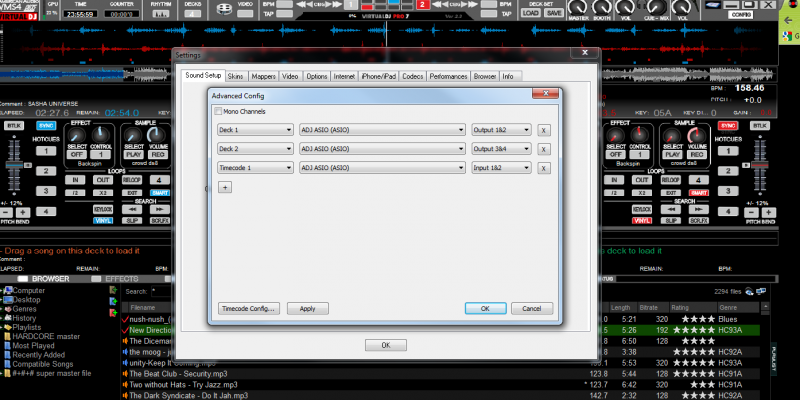The height and width of the screenshot is (400, 800).
Task: Click left deck effect SELECT knob
Action: (x=77, y=135)
